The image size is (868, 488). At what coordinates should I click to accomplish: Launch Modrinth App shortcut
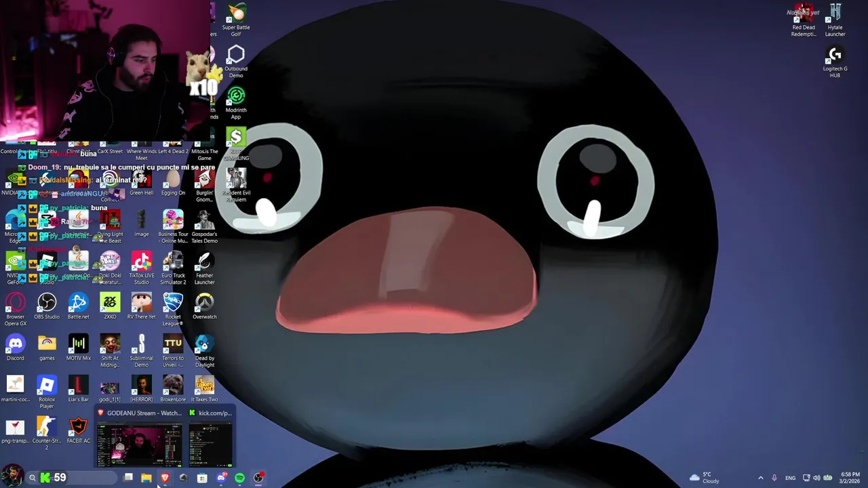pos(236,104)
